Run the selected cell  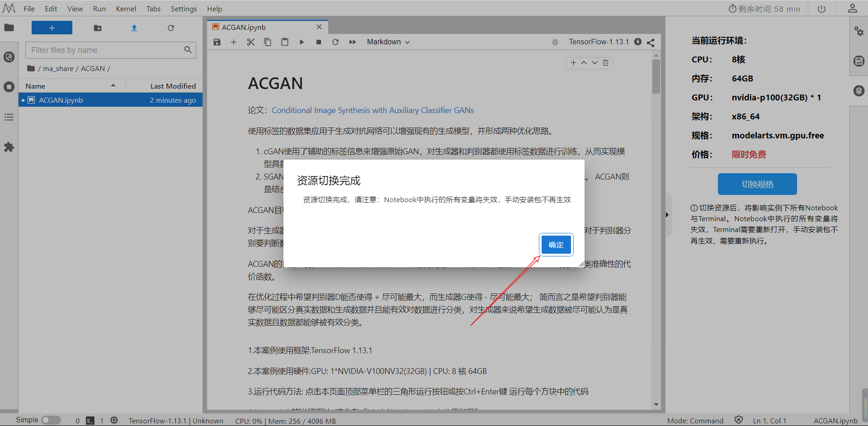[302, 42]
